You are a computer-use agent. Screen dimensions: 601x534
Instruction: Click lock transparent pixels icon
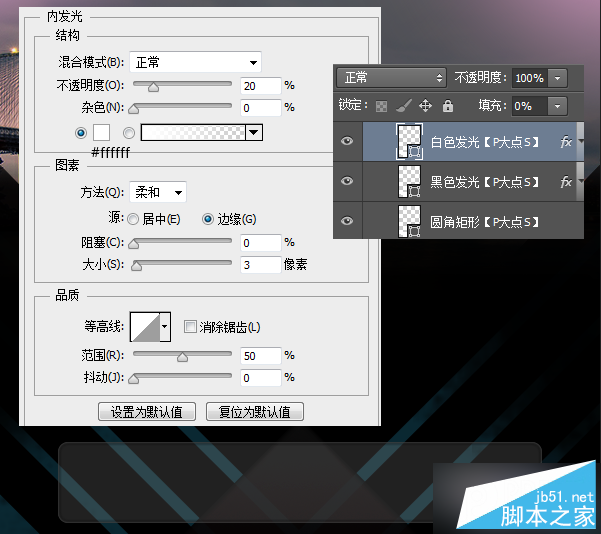381,106
